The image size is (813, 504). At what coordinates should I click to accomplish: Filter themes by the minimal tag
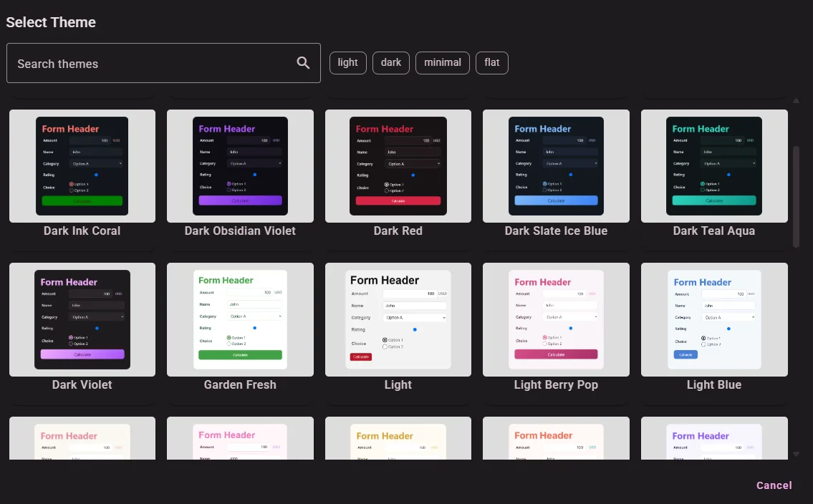[x=442, y=63]
